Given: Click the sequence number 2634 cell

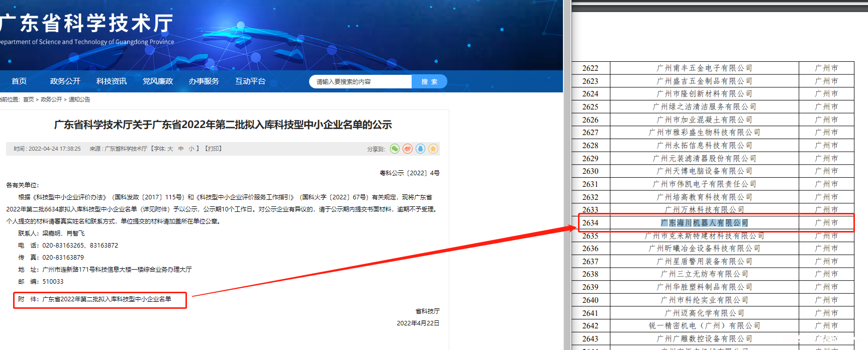Looking at the screenshot, I should (x=591, y=223).
